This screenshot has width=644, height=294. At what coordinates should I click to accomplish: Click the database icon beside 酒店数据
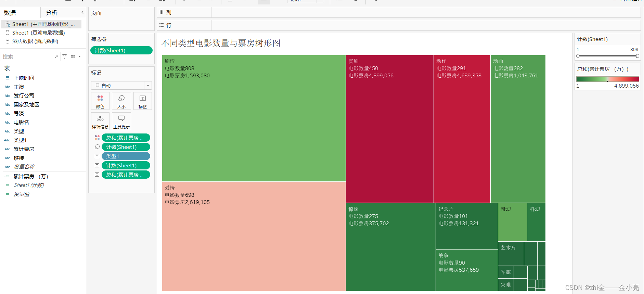point(8,41)
